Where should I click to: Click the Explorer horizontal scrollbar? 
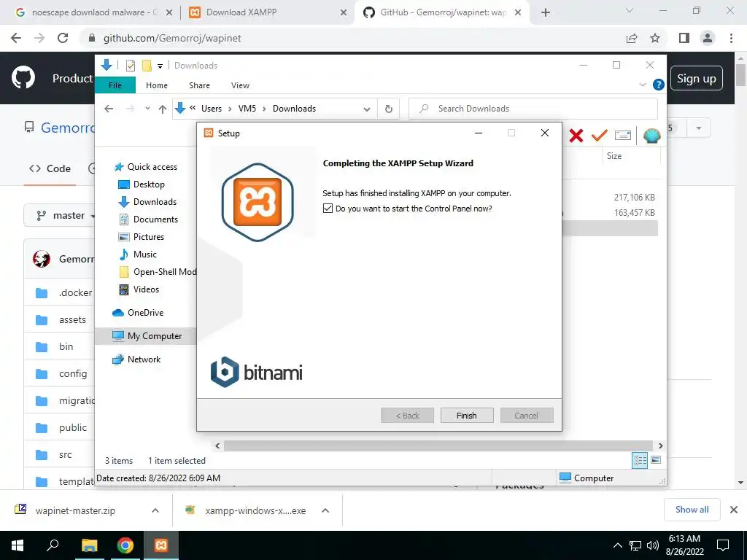click(438, 446)
